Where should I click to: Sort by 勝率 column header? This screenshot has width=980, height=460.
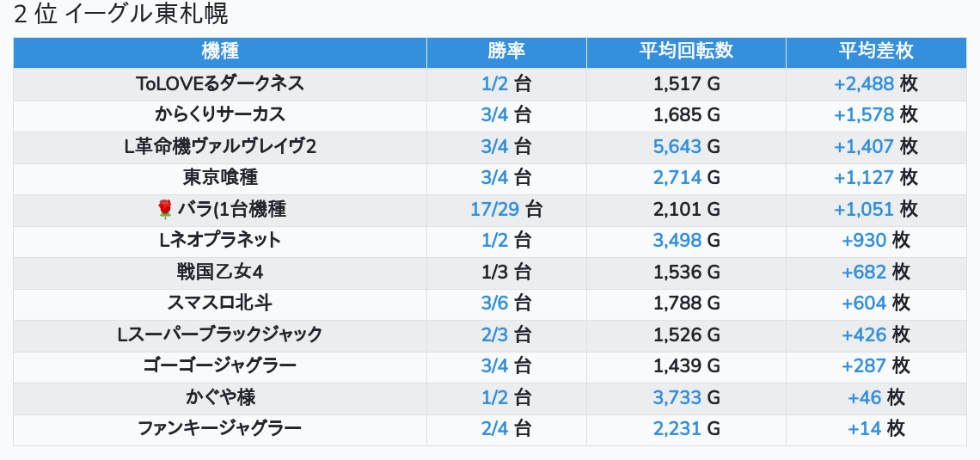pyautogui.click(x=506, y=52)
